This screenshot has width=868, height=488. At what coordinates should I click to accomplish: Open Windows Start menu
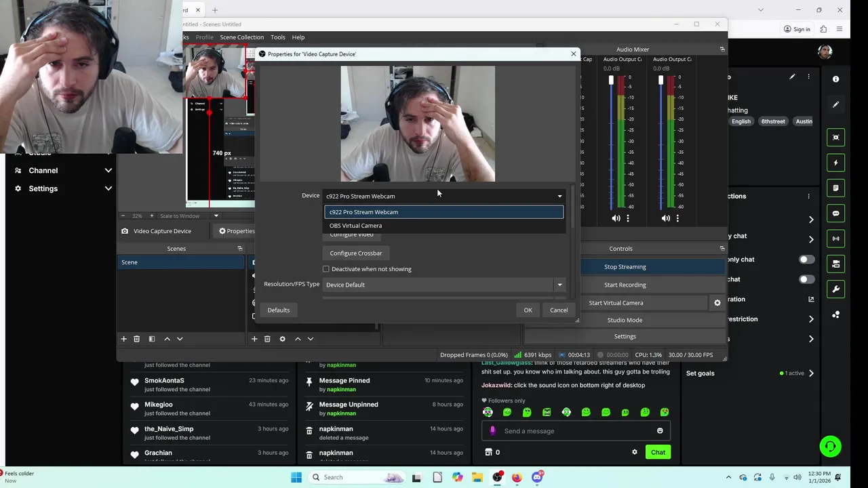pyautogui.click(x=296, y=477)
